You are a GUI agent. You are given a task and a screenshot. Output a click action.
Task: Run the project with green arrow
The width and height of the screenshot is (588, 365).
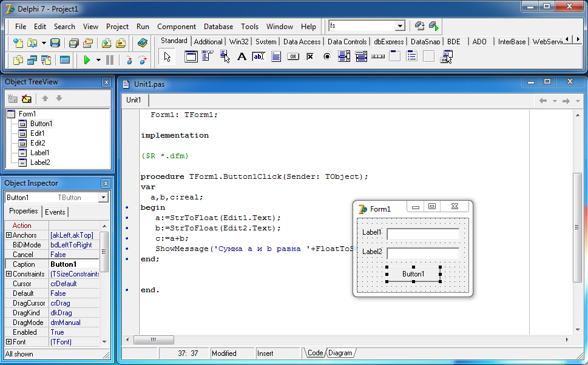tap(87, 59)
